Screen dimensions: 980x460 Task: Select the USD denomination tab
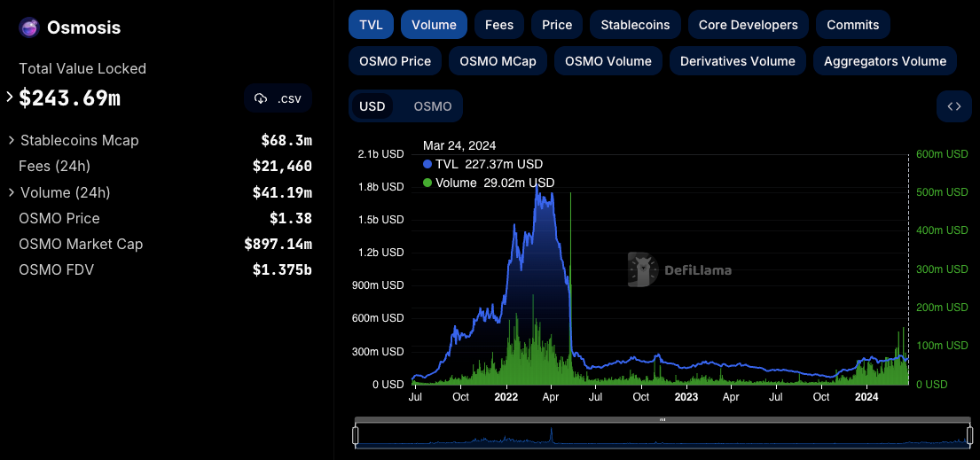click(x=372, y=106)
